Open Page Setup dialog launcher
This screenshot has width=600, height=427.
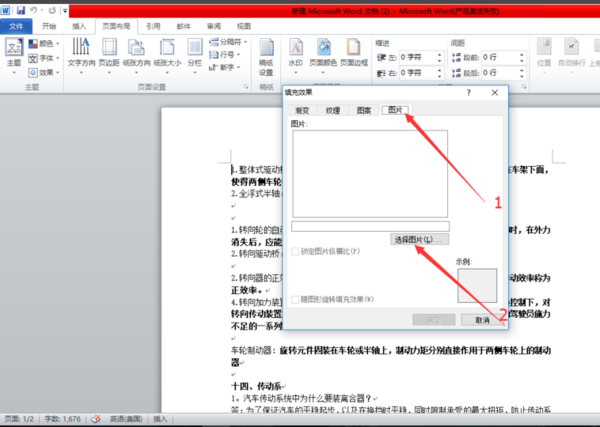click(246, 87)
